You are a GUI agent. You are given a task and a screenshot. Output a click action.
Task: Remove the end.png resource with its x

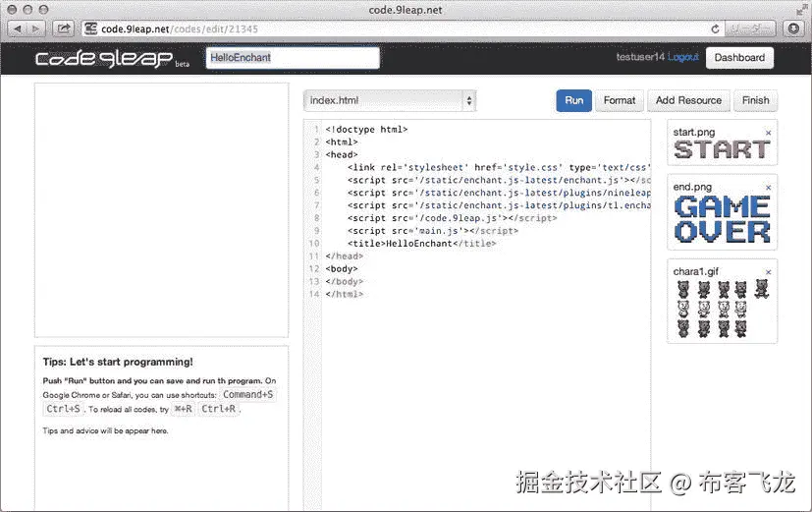[769, 188]
